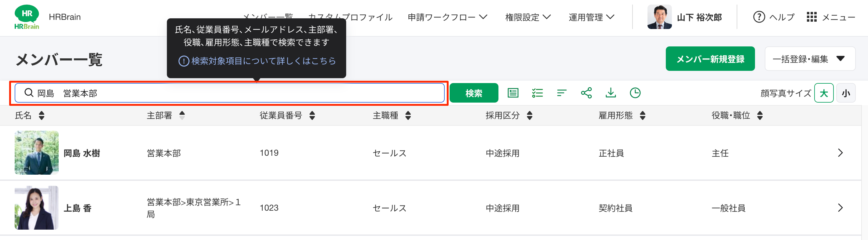Open the checklist filter icon
This screenshot has width=868, height=240.
click(x=538, y=93)
